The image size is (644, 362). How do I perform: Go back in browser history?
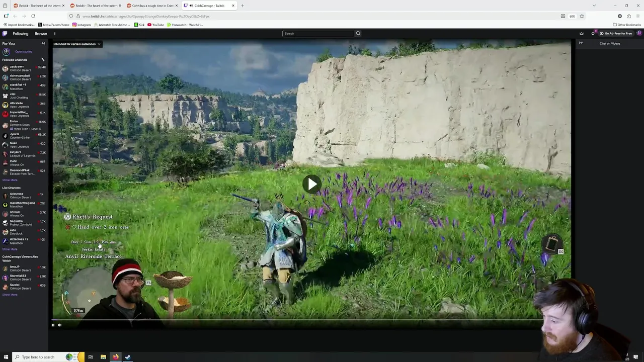[x=15, y=16]
